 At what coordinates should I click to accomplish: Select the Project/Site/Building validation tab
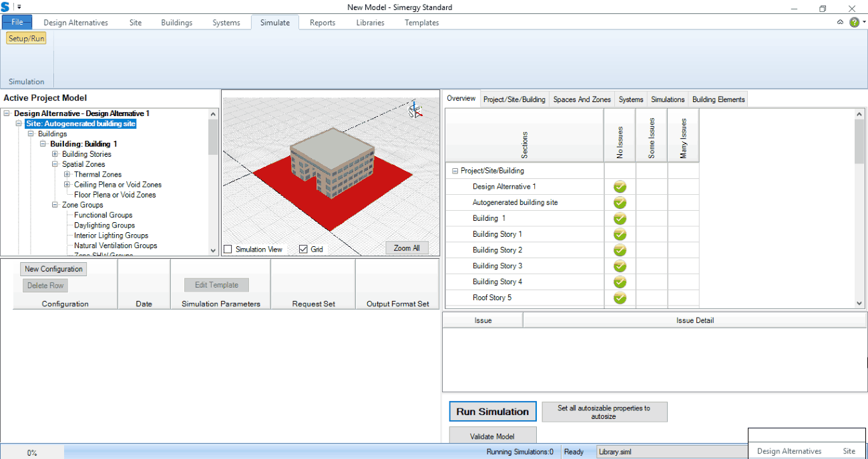[x=515, y=99]
